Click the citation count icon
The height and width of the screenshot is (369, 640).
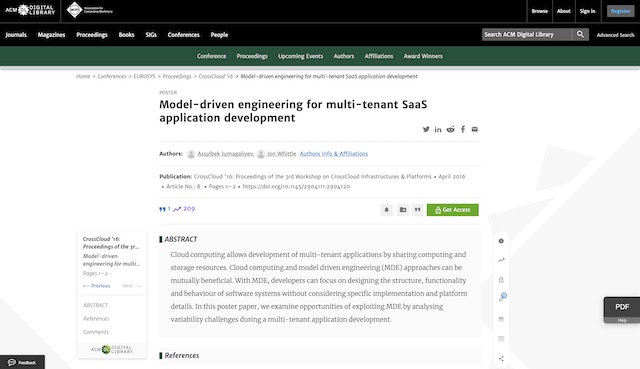162,209
